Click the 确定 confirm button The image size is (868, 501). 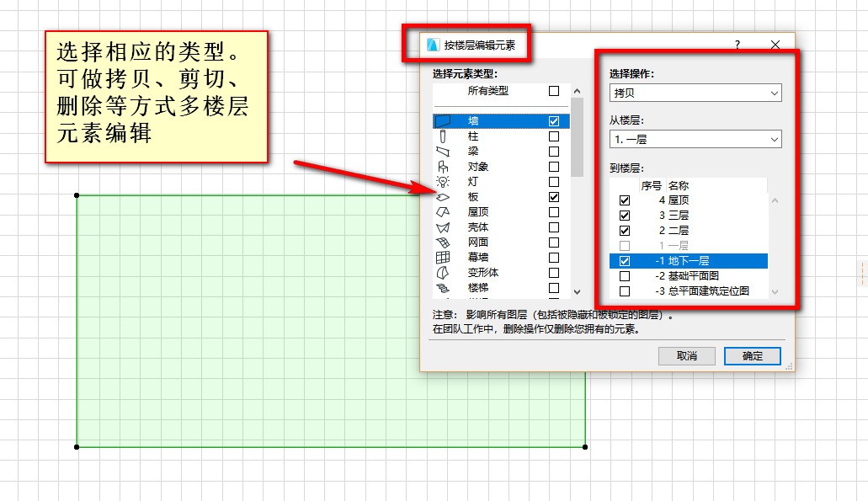[x=753, y=356]
